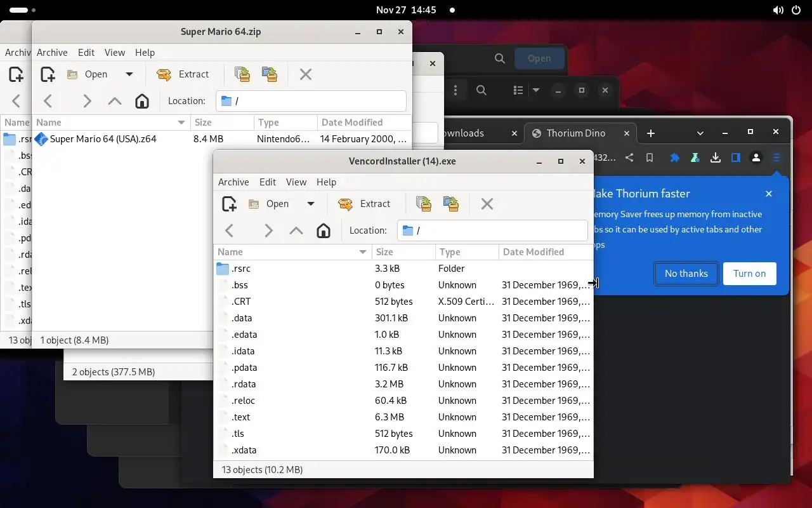Select the .tls file in VencordInstaller list

pos(403,434)
